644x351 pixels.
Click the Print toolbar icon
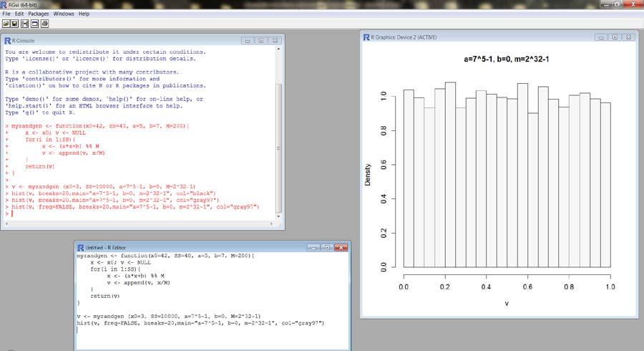45,24
